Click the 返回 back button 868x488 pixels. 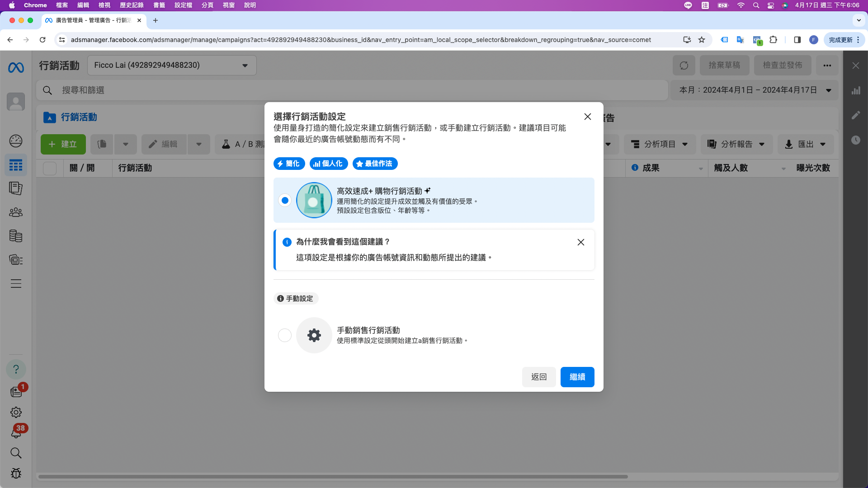coord(539,377)
